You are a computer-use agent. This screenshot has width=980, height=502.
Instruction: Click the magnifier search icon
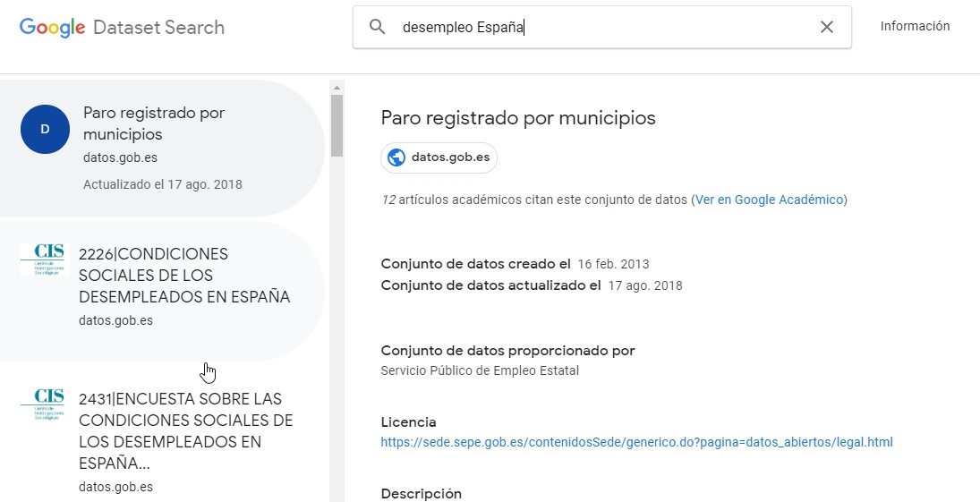(378, 27)
